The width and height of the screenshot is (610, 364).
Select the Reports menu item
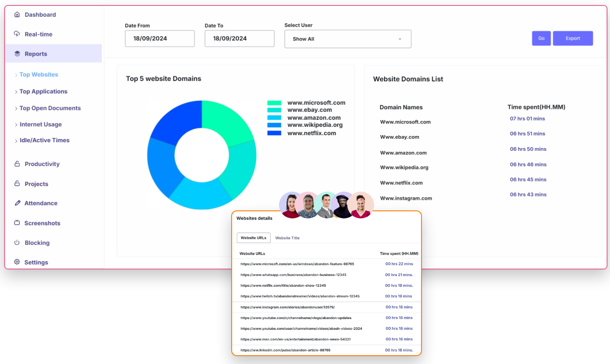coord(53,54)
